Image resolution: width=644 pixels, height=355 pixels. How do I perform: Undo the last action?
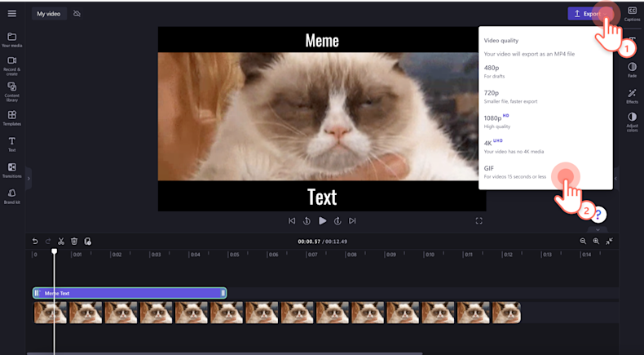click(35, 241)
